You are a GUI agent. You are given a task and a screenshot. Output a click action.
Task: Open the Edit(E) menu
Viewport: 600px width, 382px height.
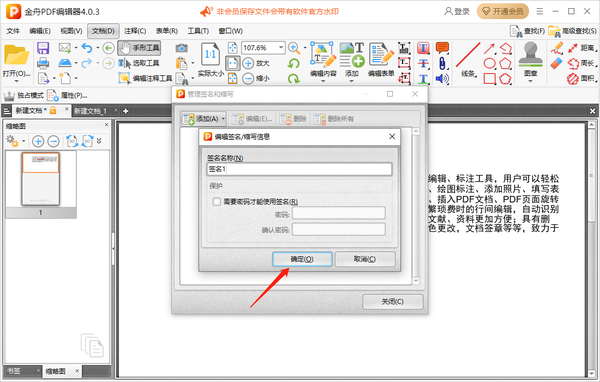pos(40,31)
